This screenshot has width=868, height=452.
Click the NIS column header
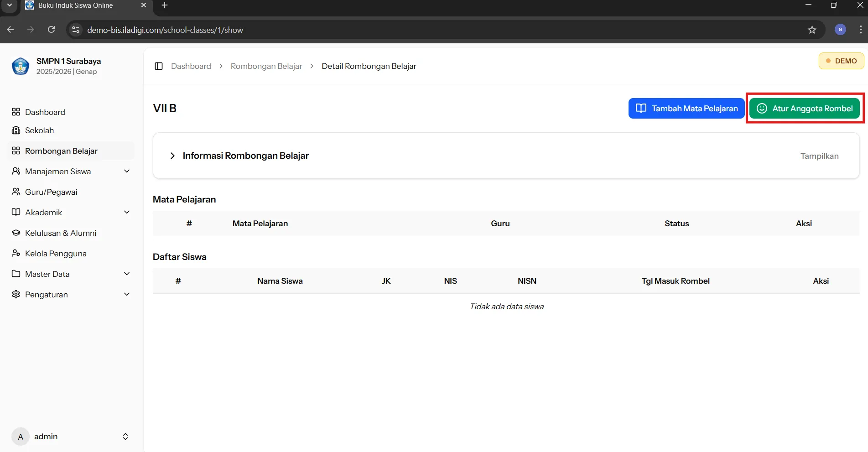(450, 281)
